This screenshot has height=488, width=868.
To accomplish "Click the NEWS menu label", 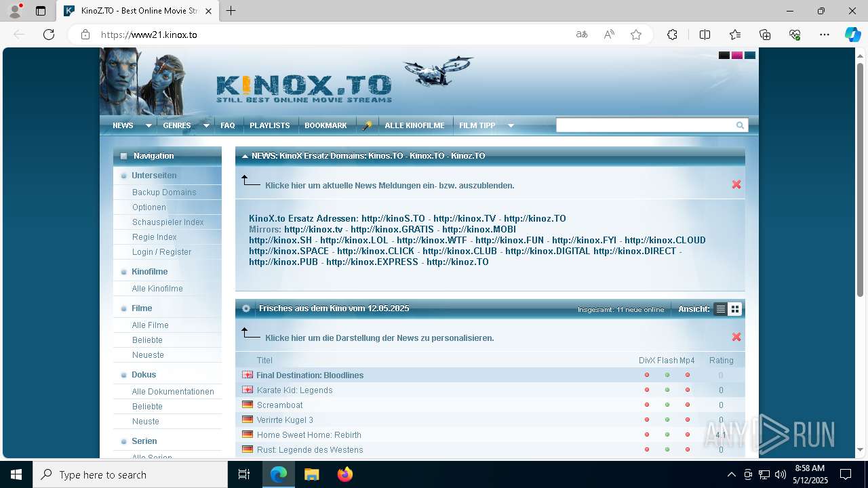I will [123, 125].
